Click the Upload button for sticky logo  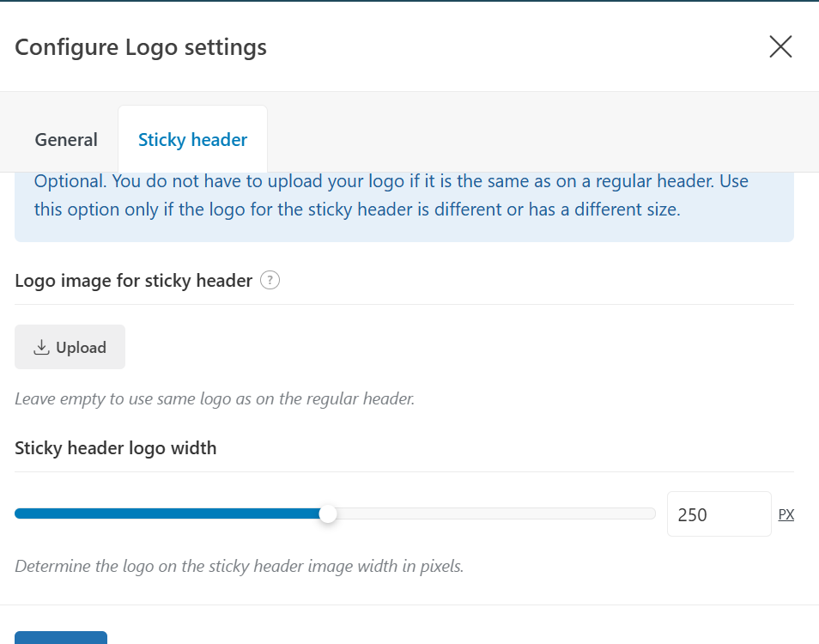[x=70, y=347]
